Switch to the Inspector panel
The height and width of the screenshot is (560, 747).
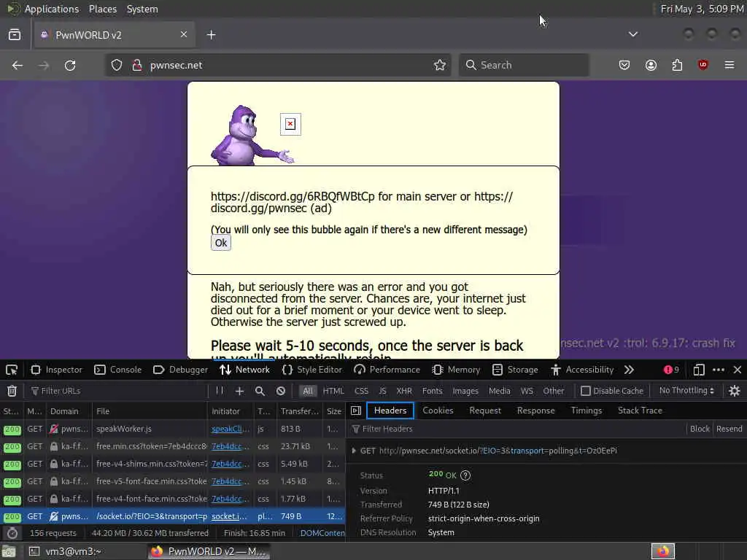coord(56,370)
